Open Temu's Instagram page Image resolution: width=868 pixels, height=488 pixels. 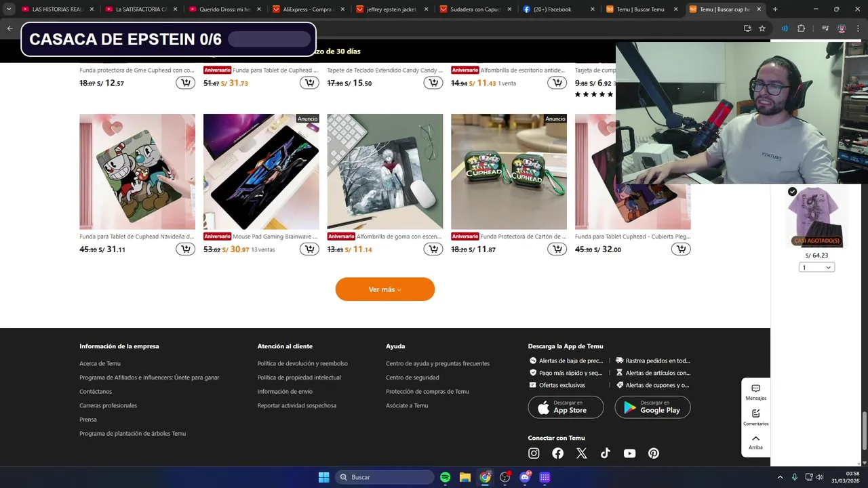click(534, 453)
